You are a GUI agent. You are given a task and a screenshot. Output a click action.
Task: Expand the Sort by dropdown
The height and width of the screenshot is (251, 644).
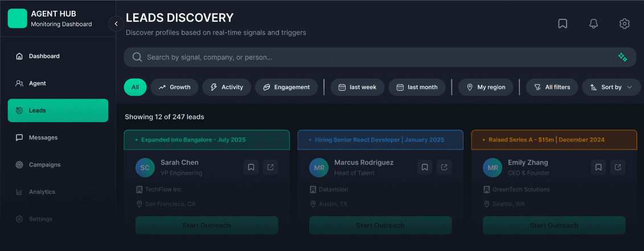click(x=612, y=87)
